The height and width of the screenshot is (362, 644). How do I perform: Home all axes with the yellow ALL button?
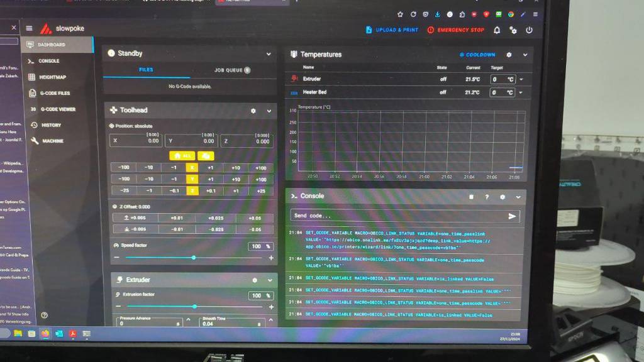[182, 155]
